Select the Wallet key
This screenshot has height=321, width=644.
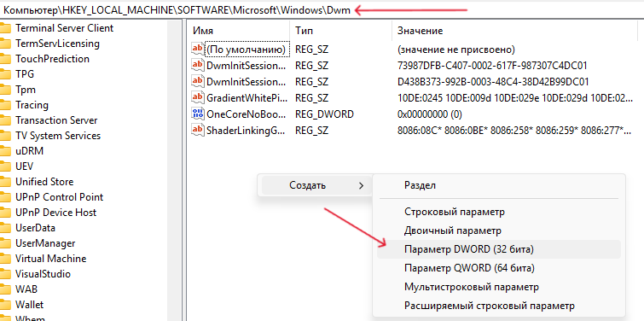(29, 305)
